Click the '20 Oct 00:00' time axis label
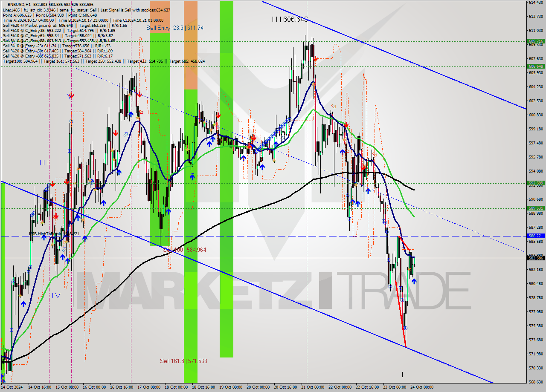546x392 pixels. pyautogui.click(x=258, y=387)
